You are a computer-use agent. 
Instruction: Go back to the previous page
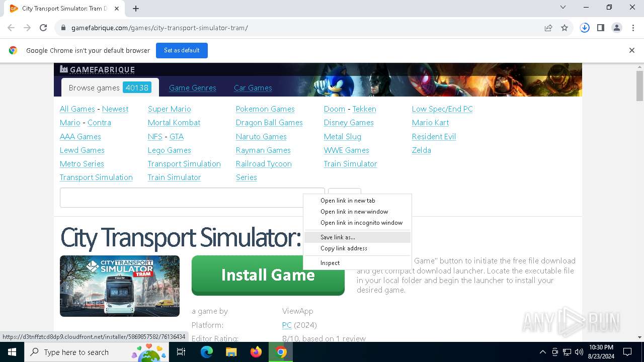(x=11, y=28)
